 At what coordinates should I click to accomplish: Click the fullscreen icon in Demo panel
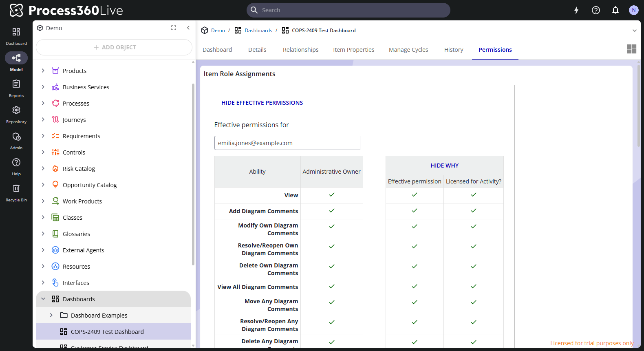pyautogui.click(x=174, y=28)
